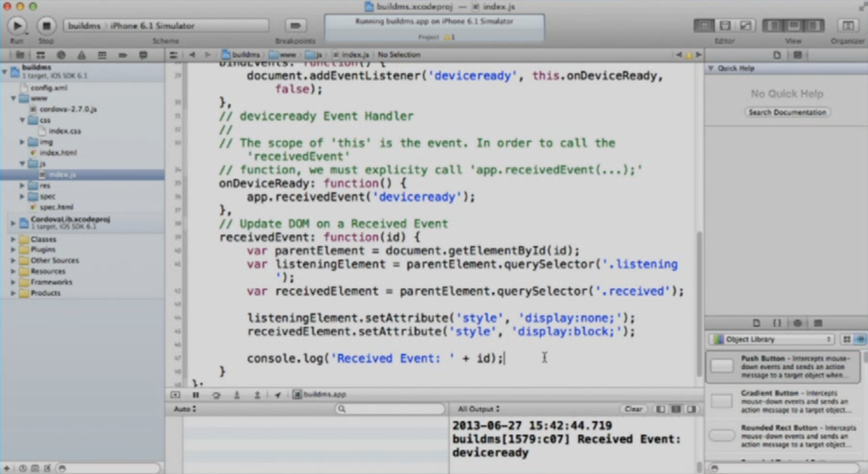Expand the res folder
Screen dimensions: 868x474
[x=22, y=186]
